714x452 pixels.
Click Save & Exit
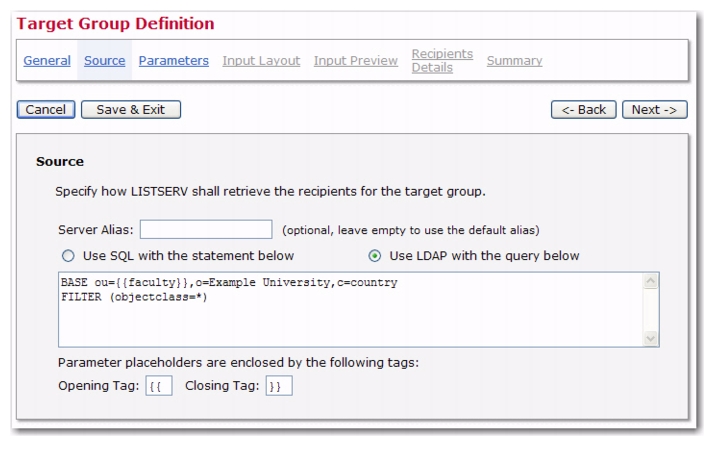pyautogui.click(x=131, y=110)
